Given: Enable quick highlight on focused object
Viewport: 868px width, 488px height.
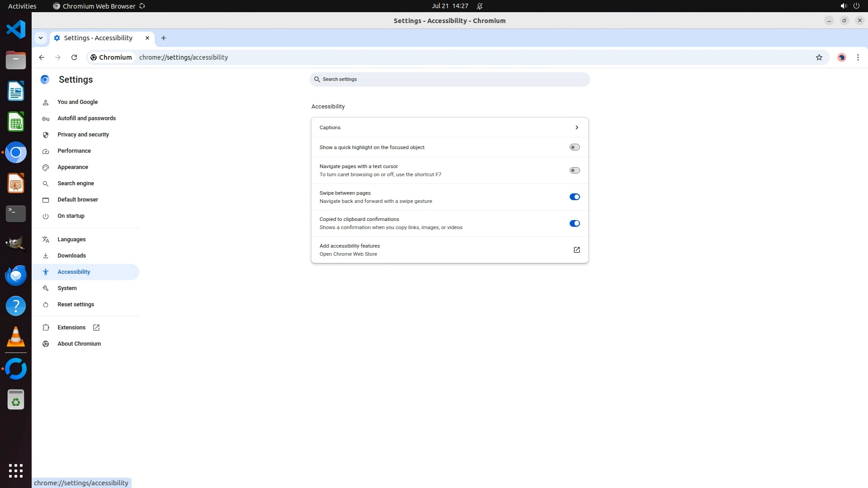Looking at the screenshot, I should pos(574,147).
